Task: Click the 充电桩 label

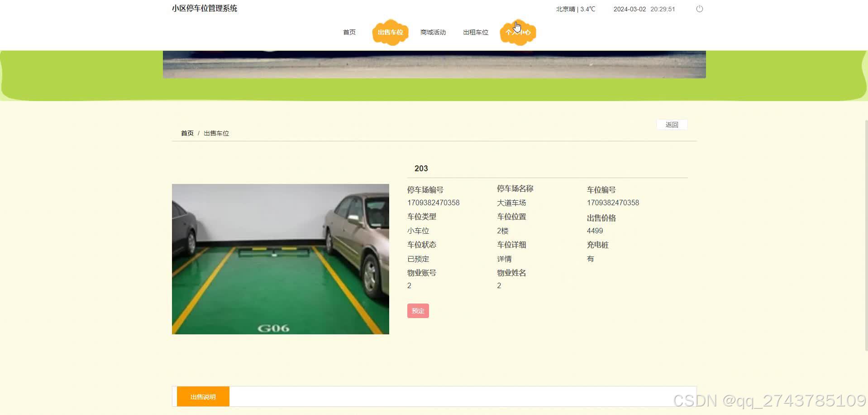Action: pyautogui.click(x=597, y=245)
